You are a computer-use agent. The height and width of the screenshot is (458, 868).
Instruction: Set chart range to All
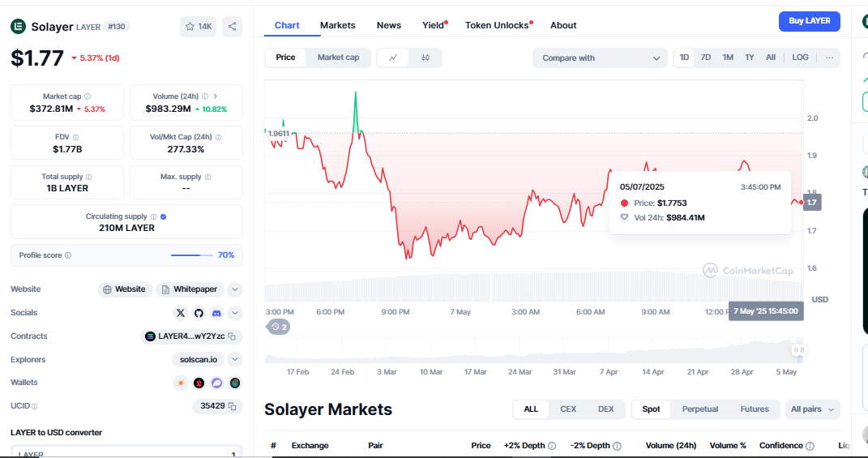pyautogui.click(x=771, y=58)
